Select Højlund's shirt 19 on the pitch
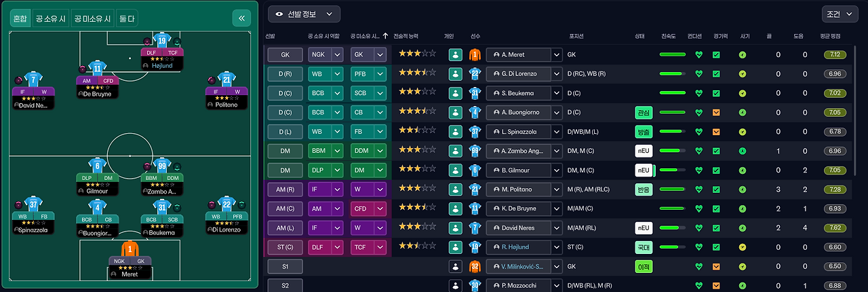The height and width of the screenshot is (292, 868). click(162, 39)
